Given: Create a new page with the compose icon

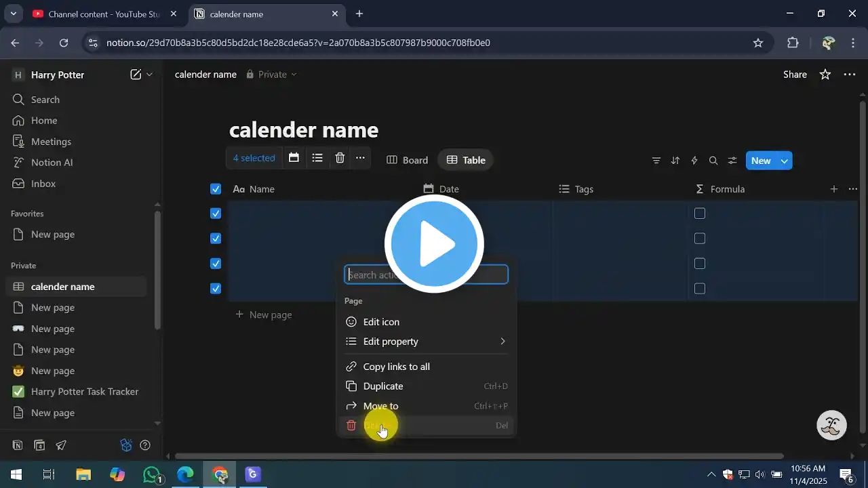Looking at the screenshot, I should (x=136, y=75).
